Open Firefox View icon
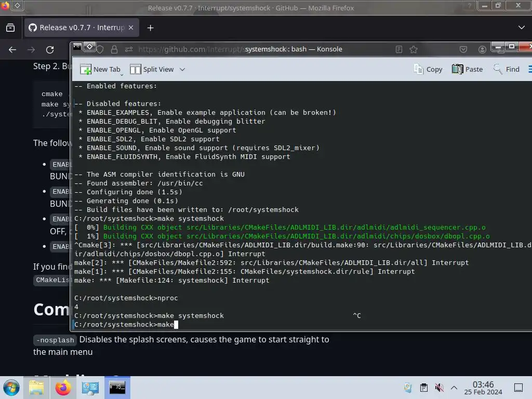The height and width of the screenshot is (399, 532). coord(10,28)
